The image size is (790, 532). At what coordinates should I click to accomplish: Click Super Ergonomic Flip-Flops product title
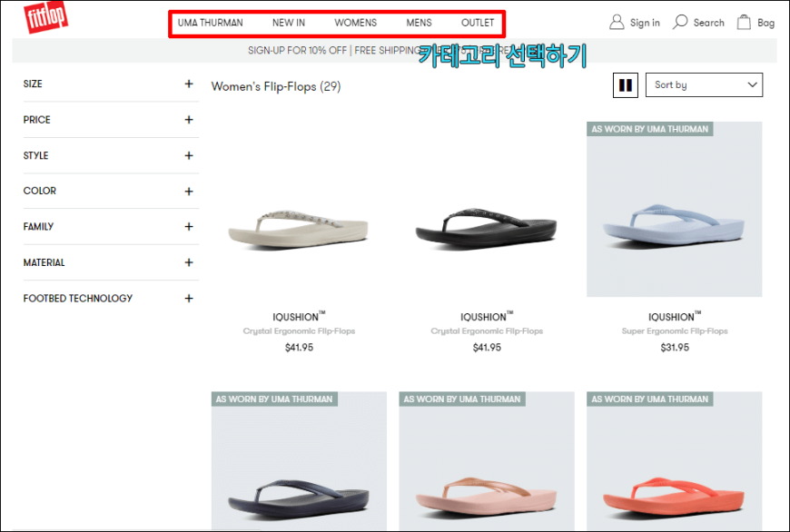(675, 331)
